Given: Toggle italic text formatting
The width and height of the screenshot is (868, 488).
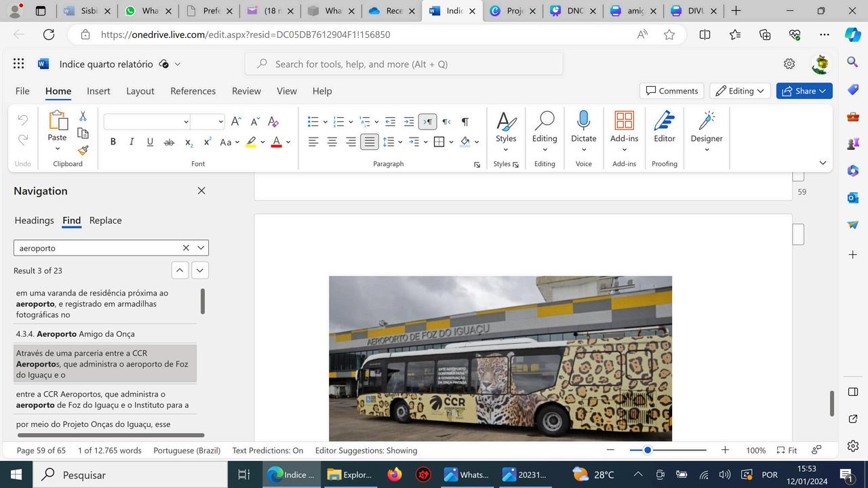Looking at the screenshot, I should click(132, 142).
